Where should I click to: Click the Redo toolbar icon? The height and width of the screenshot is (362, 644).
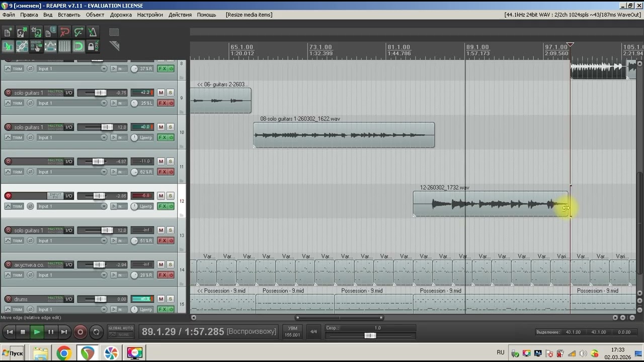(x=78, y=33)
